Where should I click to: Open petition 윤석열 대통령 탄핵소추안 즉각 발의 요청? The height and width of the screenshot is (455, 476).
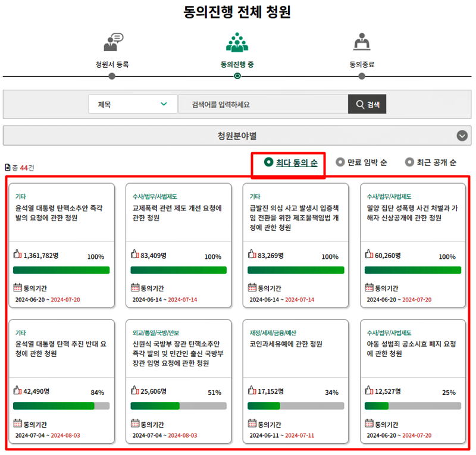tap(59, 213)
